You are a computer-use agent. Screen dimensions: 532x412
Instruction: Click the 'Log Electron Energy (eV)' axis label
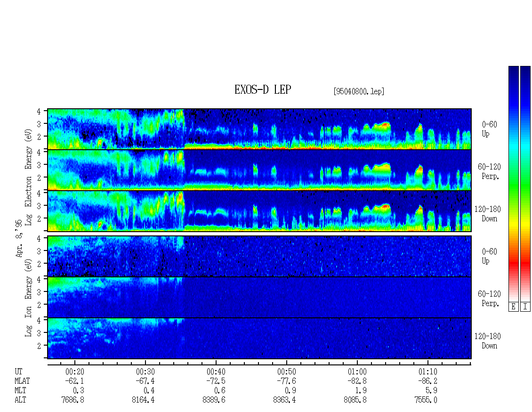pos(29,177)
